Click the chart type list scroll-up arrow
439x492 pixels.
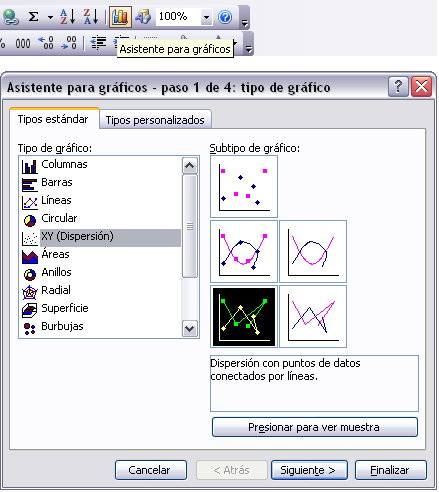(190, 165)
